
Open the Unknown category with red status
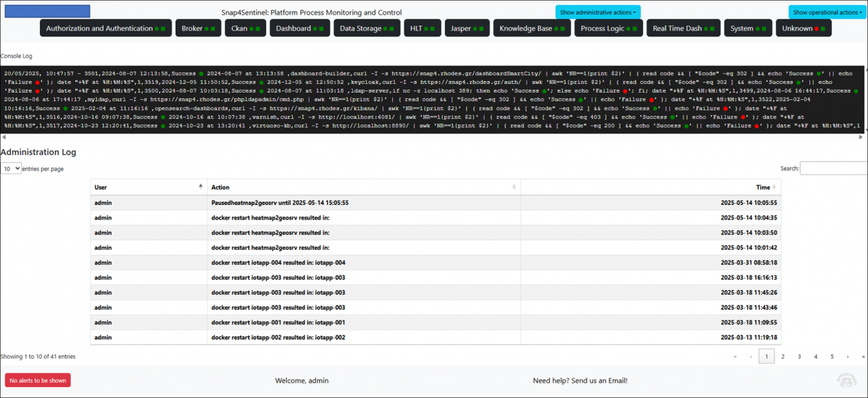(x=803, y=28)
